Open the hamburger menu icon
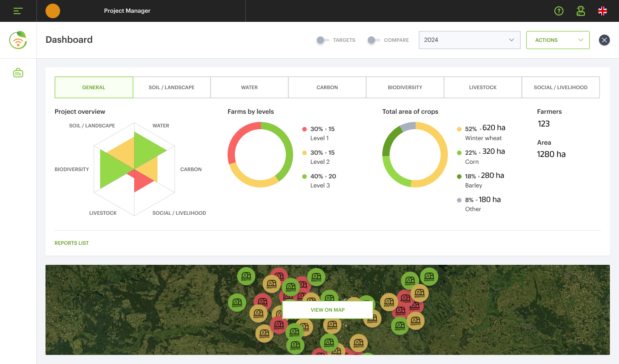Screen dimensions: 619x364 click(x=18, y=11)
